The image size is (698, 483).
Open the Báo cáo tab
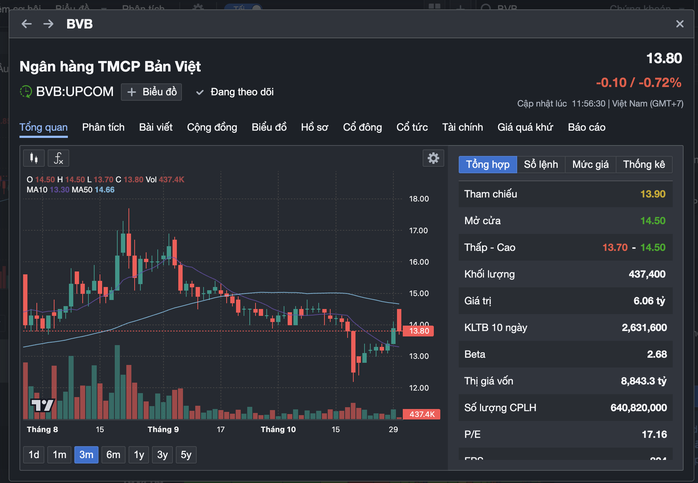pyautogui.click(x=587, y=127)
